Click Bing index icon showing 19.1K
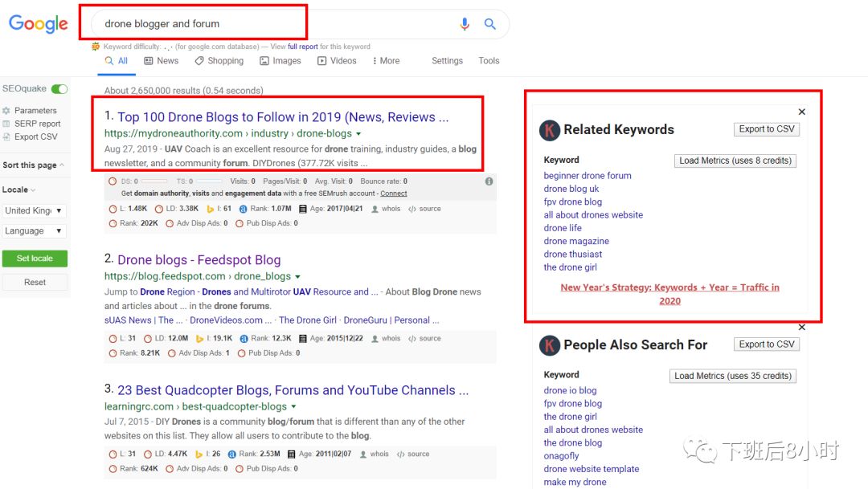 [200, 339]
